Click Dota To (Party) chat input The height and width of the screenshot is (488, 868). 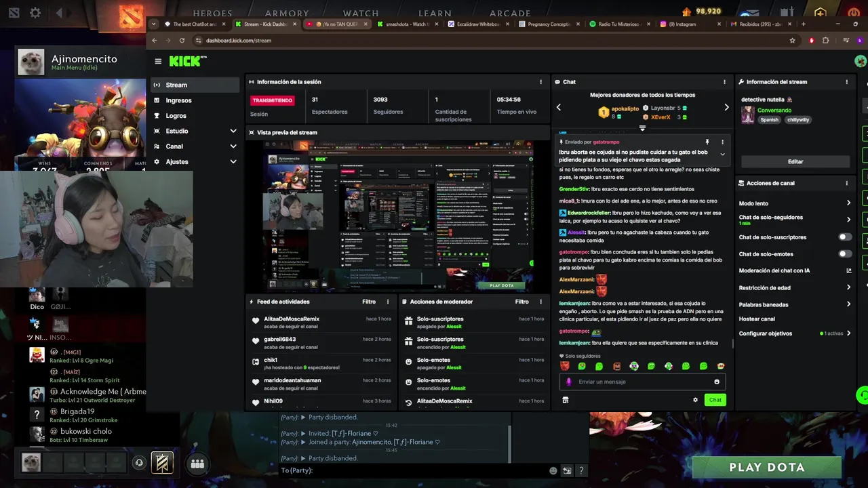pos(414,470)
